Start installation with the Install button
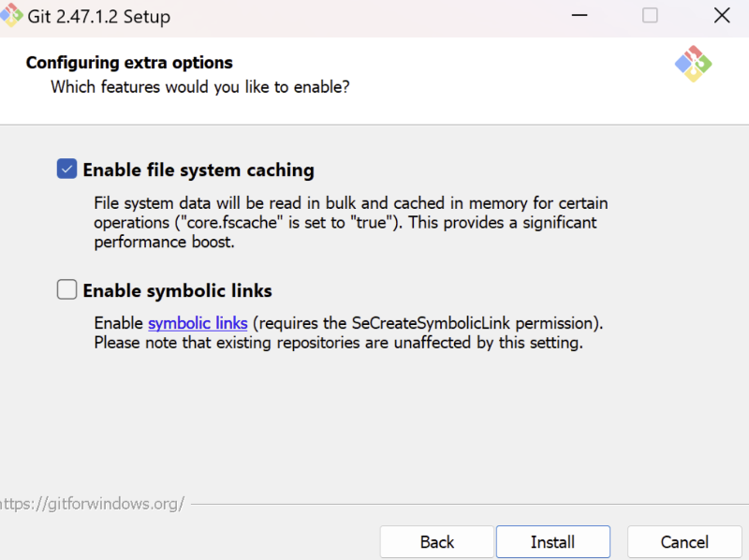The width and height of the screenshot is (749, 560). coord(553,542)
